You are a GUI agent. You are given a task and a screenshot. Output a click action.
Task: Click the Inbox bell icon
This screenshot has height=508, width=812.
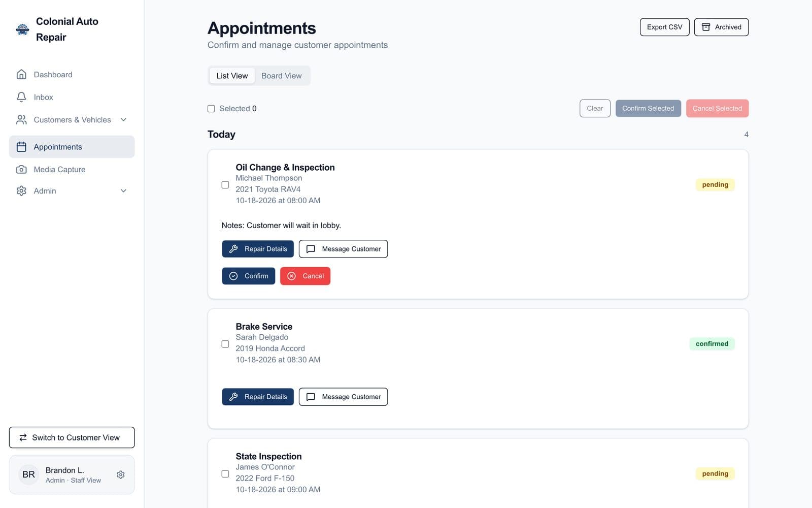coord(21,97)
